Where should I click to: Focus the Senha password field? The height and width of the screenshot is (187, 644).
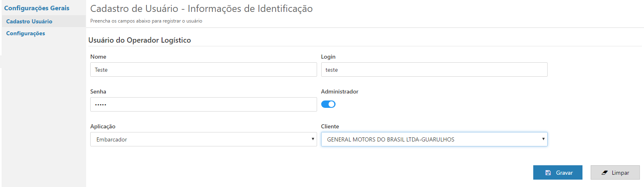(203, 105)
